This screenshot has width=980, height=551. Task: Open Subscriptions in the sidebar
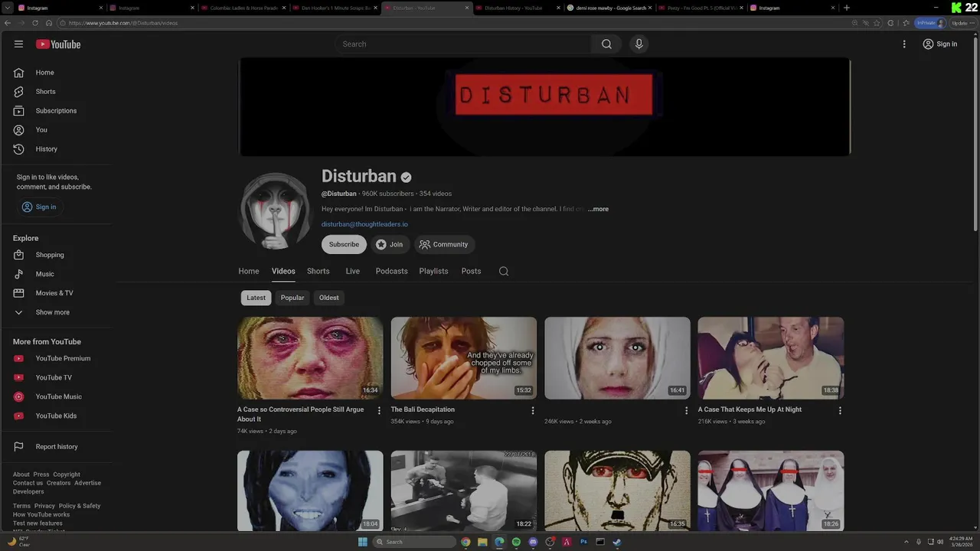click(x=57, y=111)
